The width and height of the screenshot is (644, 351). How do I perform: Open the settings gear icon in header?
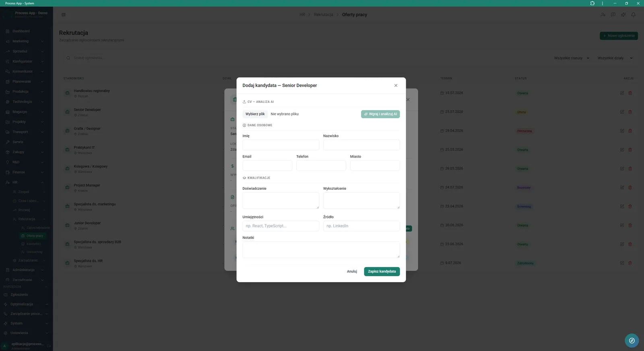[623, 15]
